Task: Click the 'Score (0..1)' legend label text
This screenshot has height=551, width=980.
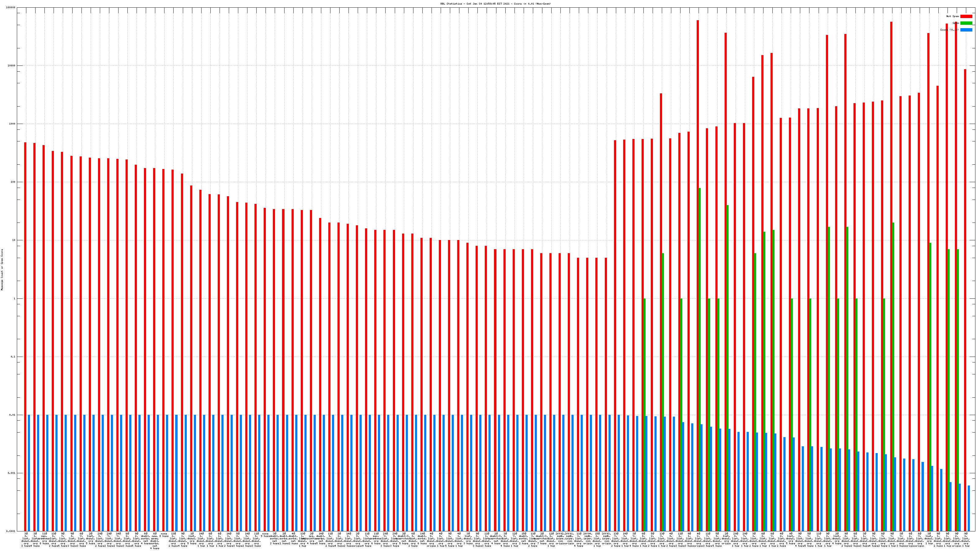Action: click(950, 30)
